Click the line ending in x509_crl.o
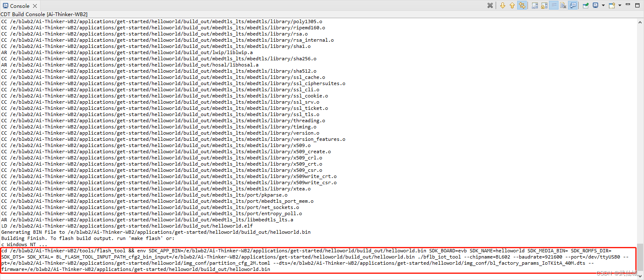Viewport: 644px width, 280px height. 162,158
